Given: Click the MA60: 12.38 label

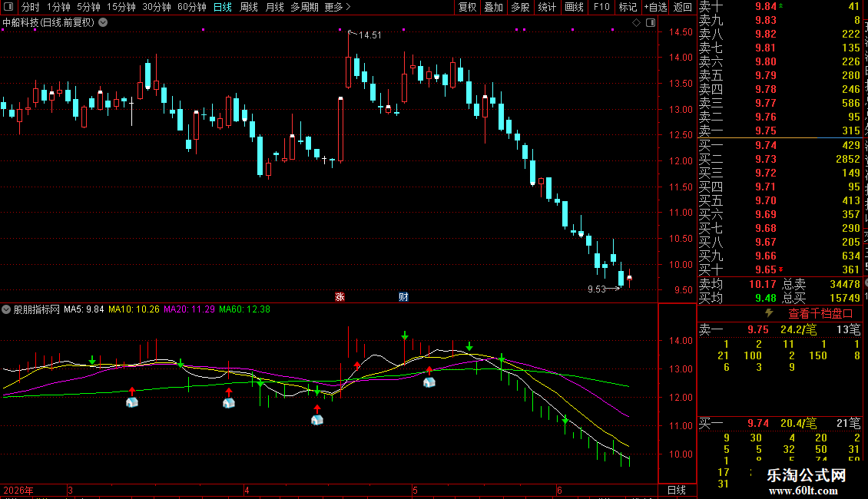Looking at the screenshot, I should click(x=245, y=309).
